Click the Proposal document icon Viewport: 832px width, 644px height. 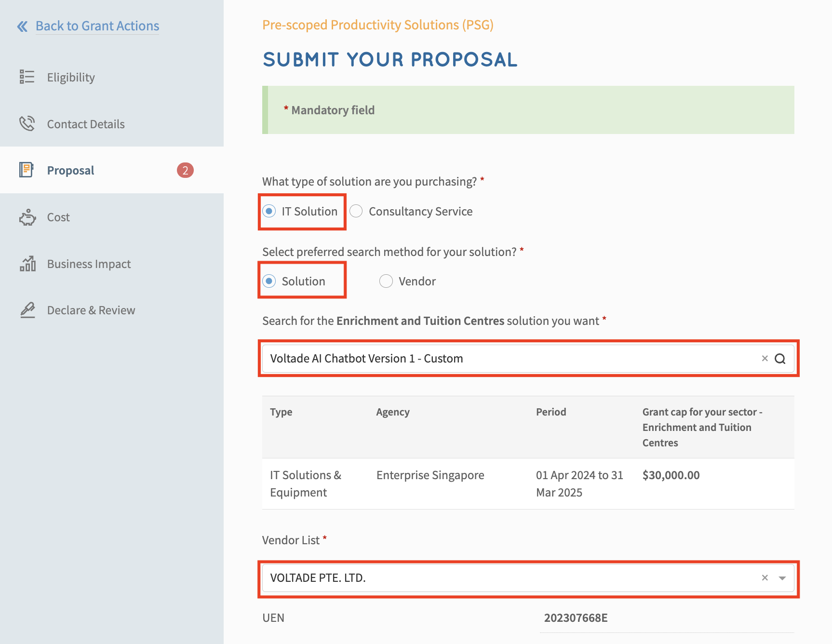pos(27,170)
